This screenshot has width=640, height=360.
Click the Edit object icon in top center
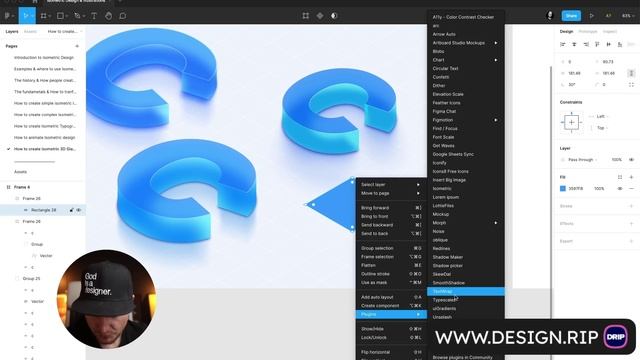pos(305,16)
